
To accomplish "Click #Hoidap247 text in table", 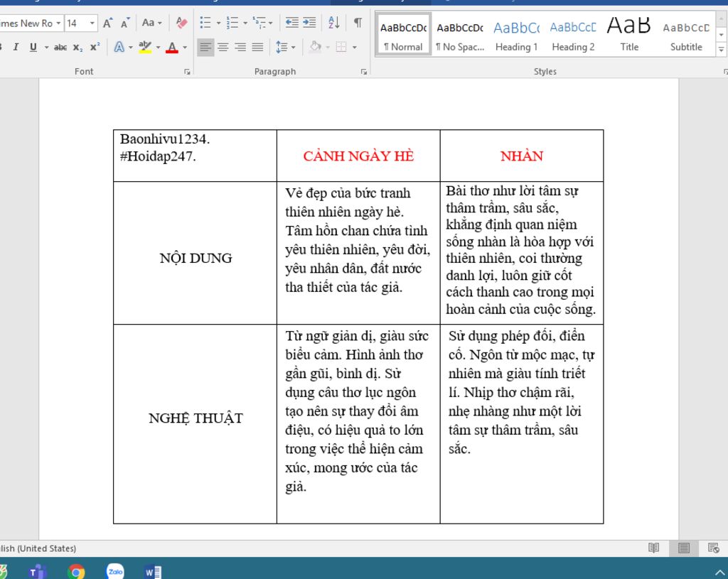I will tap(158, 156).
